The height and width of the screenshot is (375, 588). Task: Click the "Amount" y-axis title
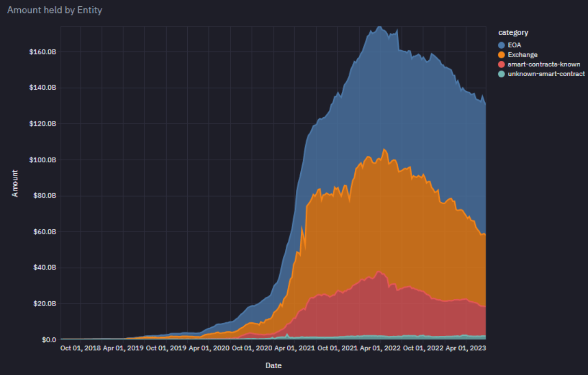[x=15, y=183]
